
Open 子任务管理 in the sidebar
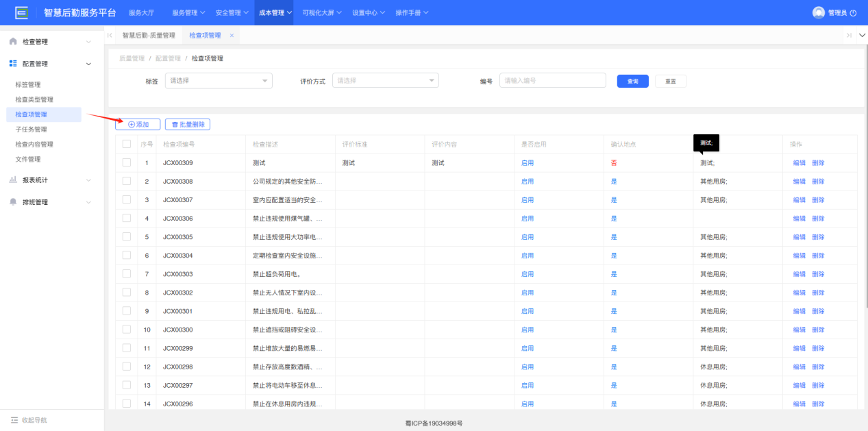[x=31, y=130]
